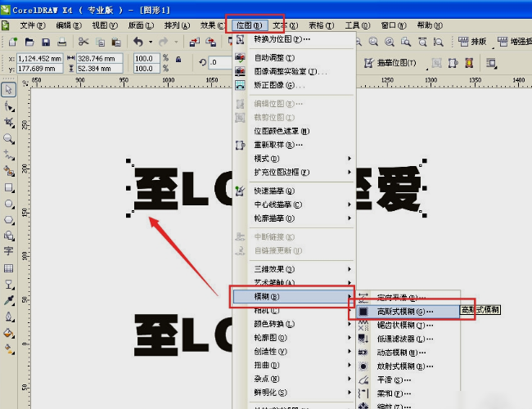Choose 锯齿状模糊 in blur submenu
The height and width of the screenshot is (409, 532).
[x=408, y=326]
